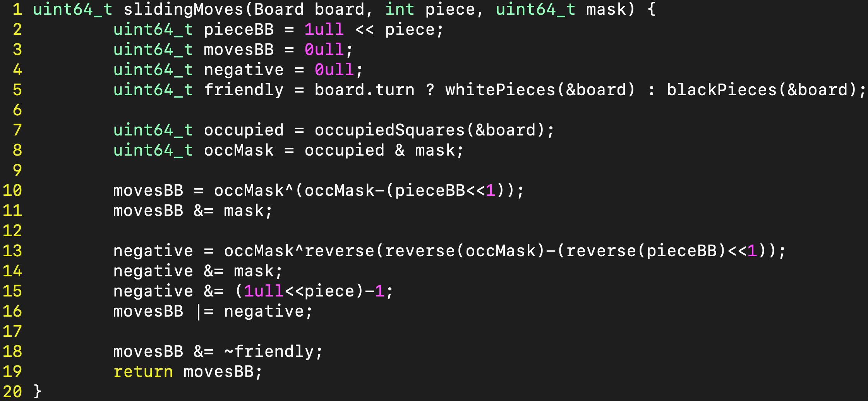This screenshot has height=401, width=868.
Task: Click the closing brace on line 20
Action: [38, 392]
